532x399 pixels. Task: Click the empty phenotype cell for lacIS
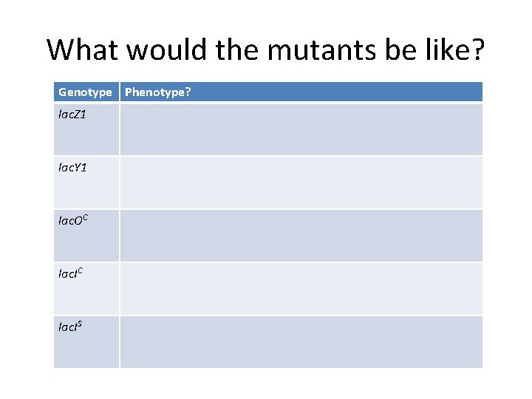pos(301,341)
